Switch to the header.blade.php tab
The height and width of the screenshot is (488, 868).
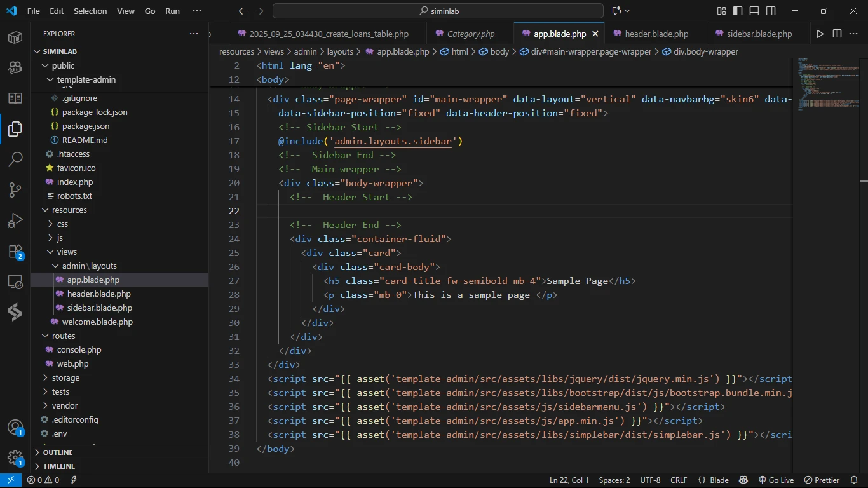656,34
